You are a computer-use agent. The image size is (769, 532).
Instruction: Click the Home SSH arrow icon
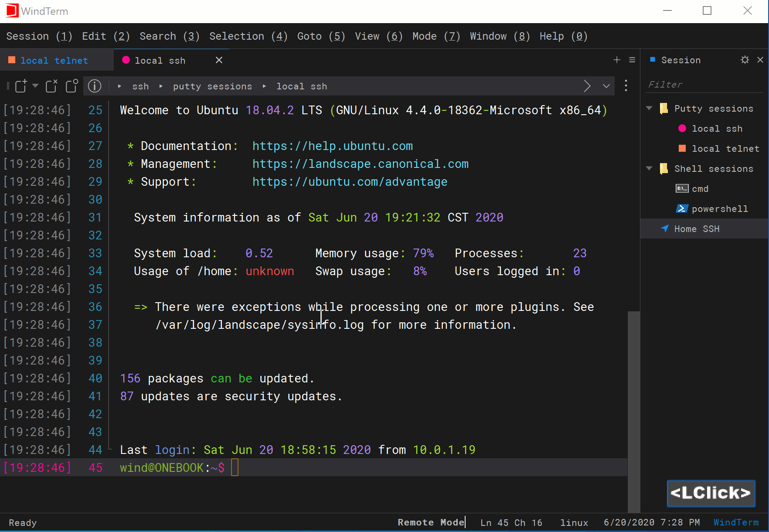click(x=665, y=228)
